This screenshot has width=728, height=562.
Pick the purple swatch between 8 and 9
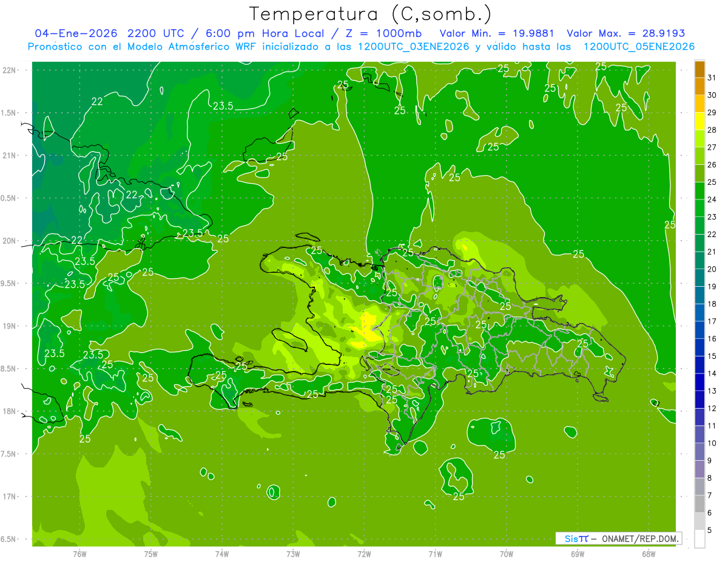click(x=700, y=470)
